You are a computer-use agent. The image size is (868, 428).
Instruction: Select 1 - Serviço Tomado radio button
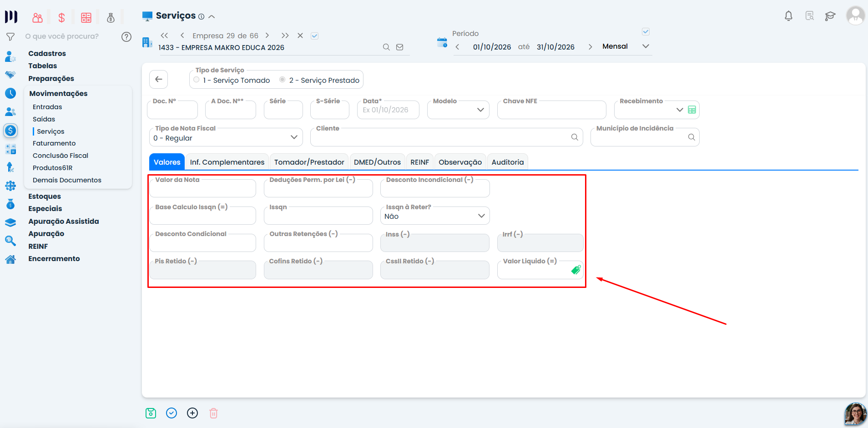pos(197,80)
